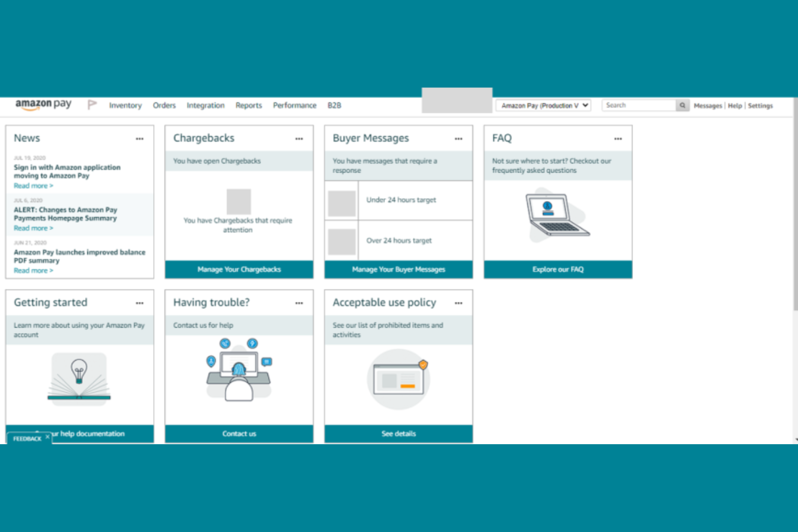The image size is (798, 532).
Task: Click the document illustration in Acceptable use policy card
Action: point(398,379)
